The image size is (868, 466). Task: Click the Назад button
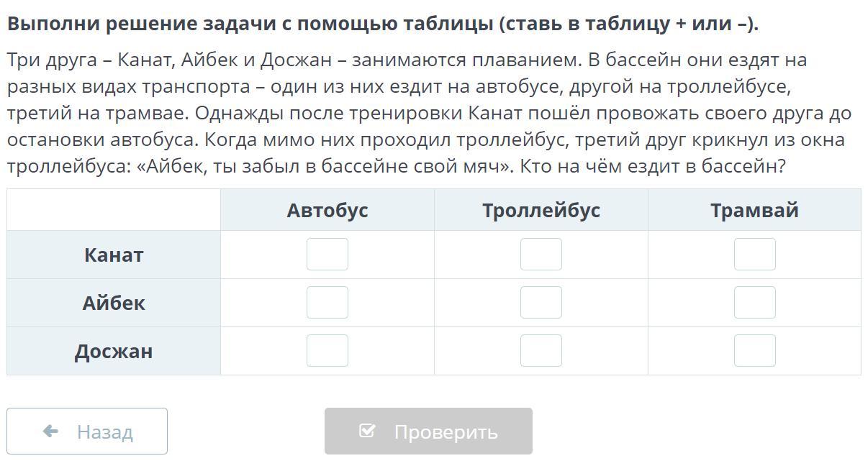click(87, 431)
